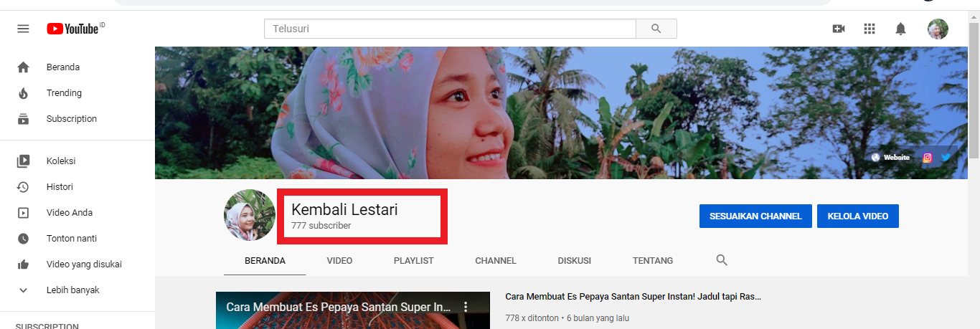Click the search magnifier button
The image size is (980, 329).
pyautogui.click(x=656, y=29)
